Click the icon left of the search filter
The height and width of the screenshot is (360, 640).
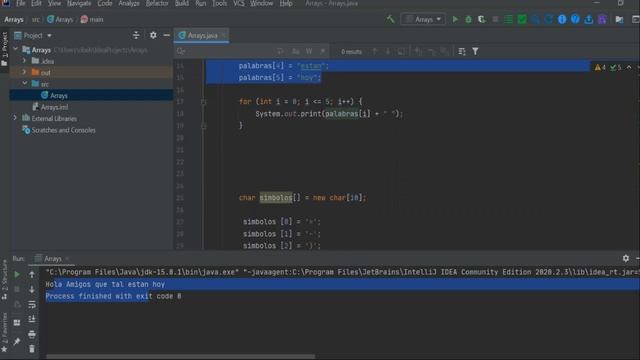[x=462, y=51]
